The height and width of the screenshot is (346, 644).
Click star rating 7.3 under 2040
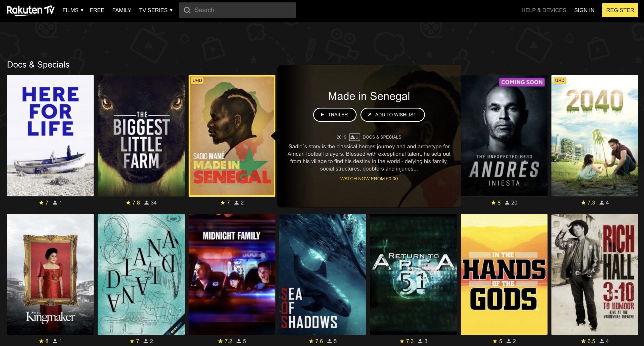pyautogui.click(x=588, y=203)
